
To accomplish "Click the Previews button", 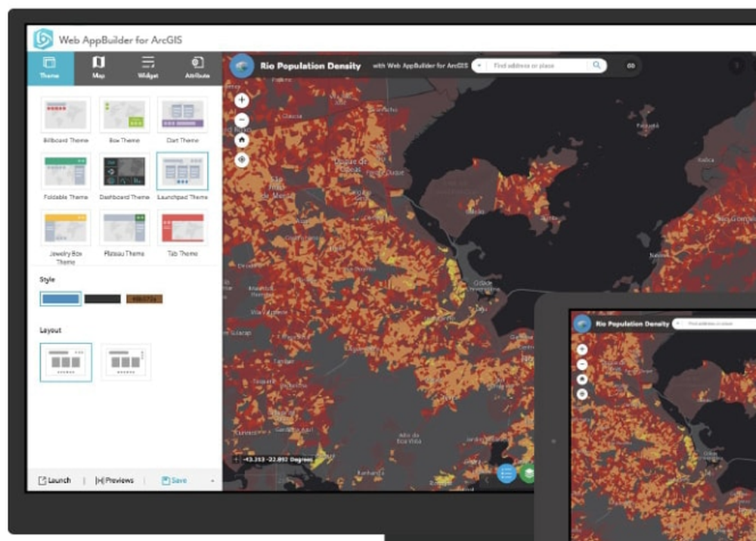I will 114,480.
